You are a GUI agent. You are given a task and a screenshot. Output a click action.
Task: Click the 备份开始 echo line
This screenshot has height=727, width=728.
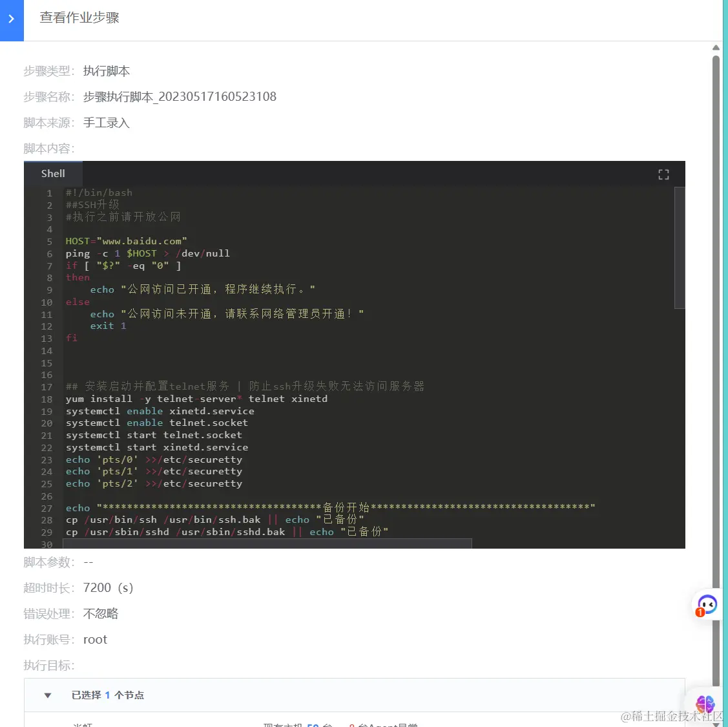point(330,508)
